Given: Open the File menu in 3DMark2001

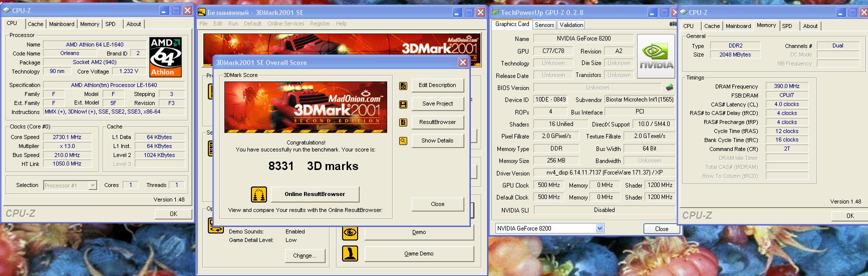Looking at the screenshot, I should point(203,23).
